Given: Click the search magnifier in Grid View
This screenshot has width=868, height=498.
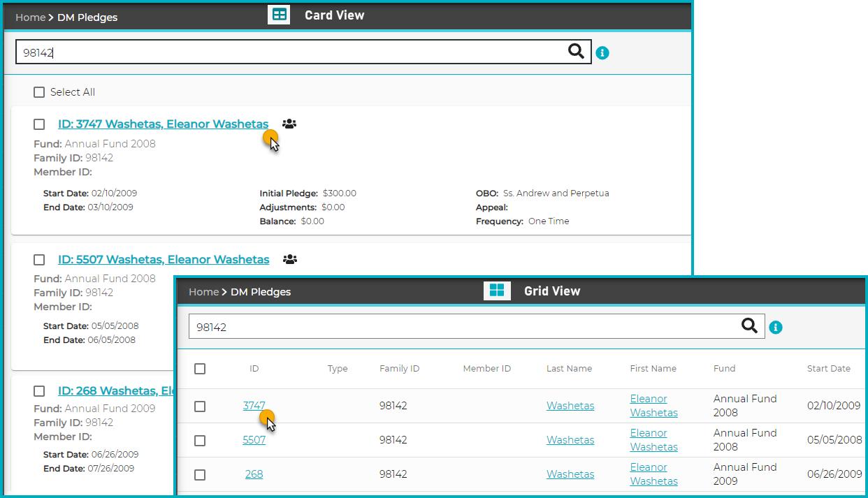Looking at the screenshot, I should click(749, 325).
